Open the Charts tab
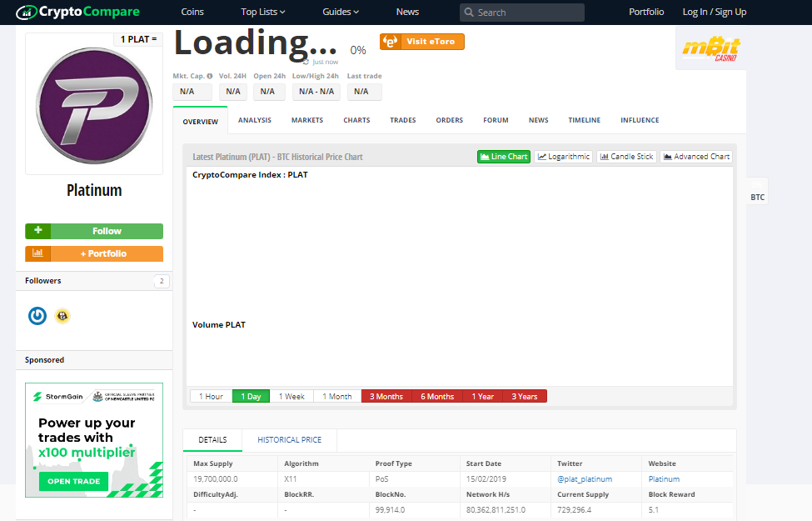The image size is (812, 521). 356,120
